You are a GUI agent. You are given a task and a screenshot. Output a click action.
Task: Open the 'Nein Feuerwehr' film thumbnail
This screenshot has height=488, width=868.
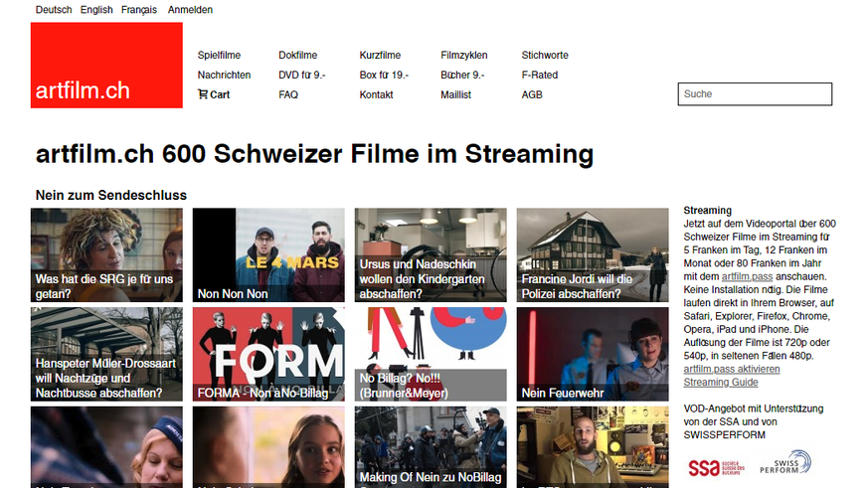(x=593, y=354)
